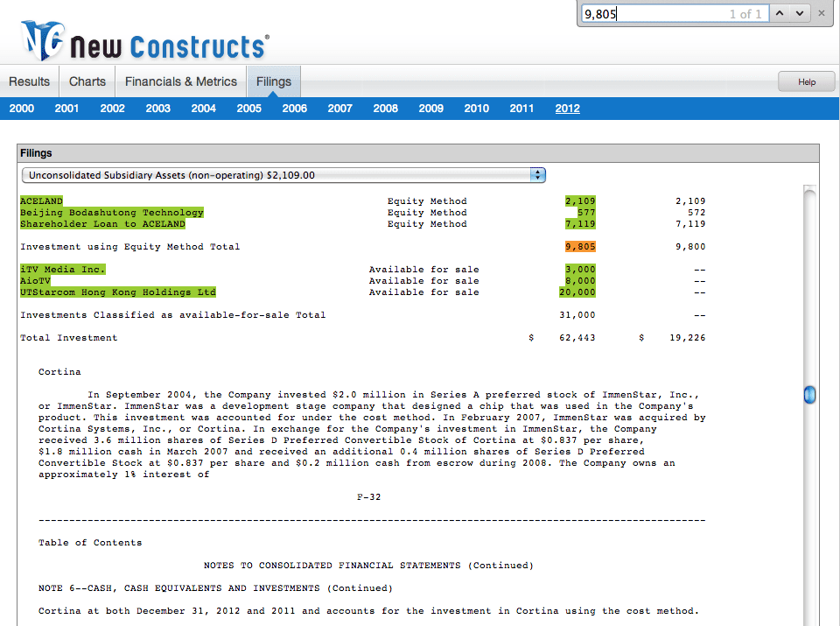
Task: Select year 2003 filings
Action: coord(158,109)
